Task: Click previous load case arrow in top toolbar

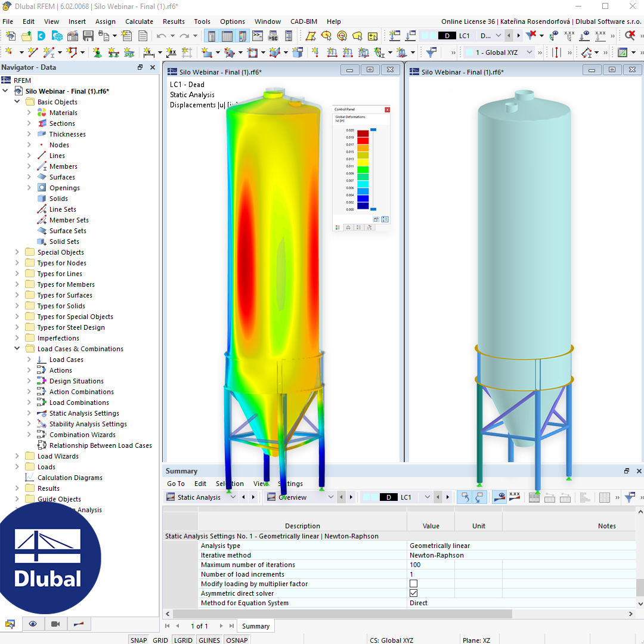Action: [509, 36]
